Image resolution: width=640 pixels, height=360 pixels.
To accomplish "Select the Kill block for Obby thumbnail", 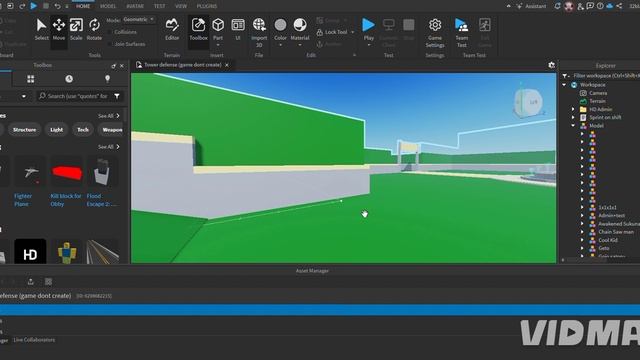I will click(67, 172).
